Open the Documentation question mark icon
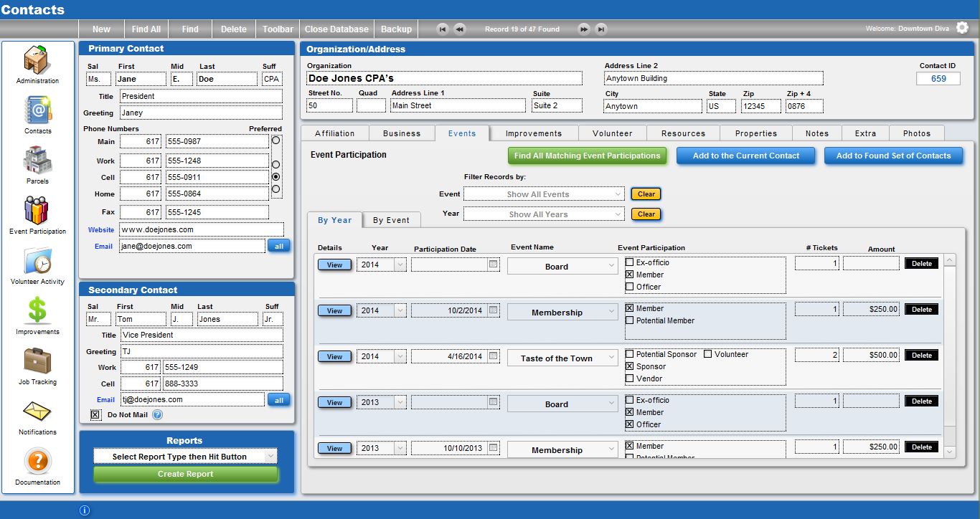Viewport: 980px width, 519px height. [37, 462]
